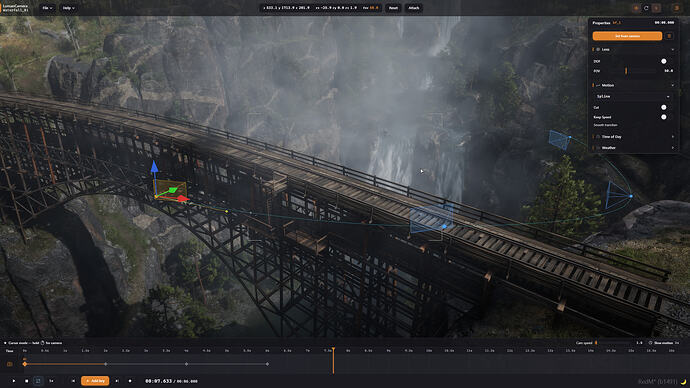Play the camera animation
This screenshot has height=388, width=690.
[14, 381]
